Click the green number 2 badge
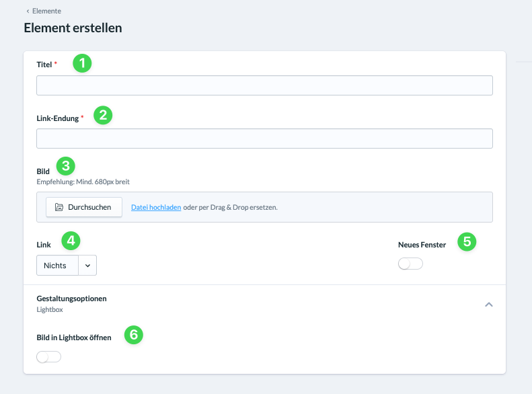 [103, 115]
